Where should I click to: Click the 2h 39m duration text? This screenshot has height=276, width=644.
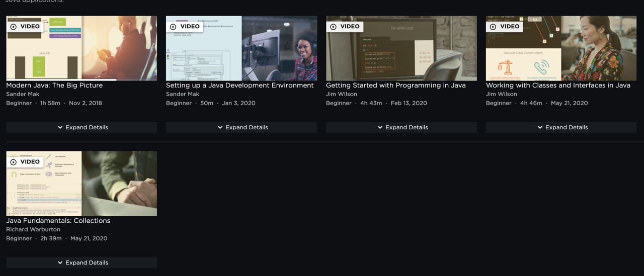coord(51,238)
